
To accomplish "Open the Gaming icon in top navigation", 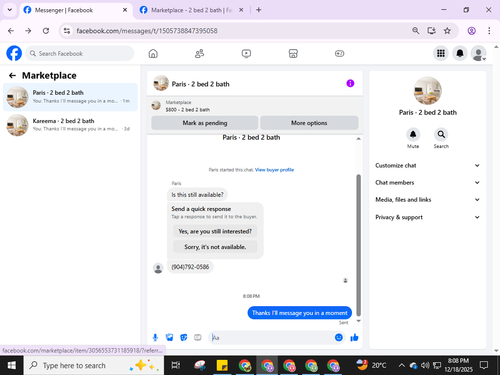I will point(339,53).
